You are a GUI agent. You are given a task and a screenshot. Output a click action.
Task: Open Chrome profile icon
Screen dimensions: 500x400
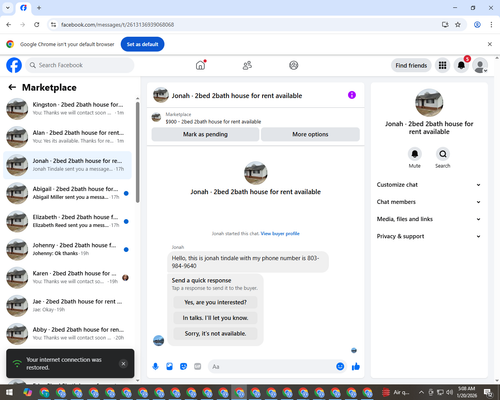click(477, 25)
